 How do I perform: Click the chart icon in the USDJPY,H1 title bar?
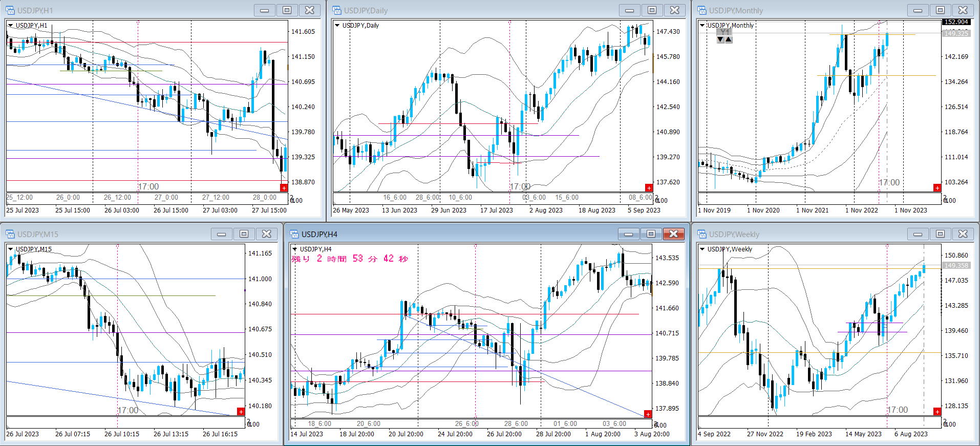10,10
